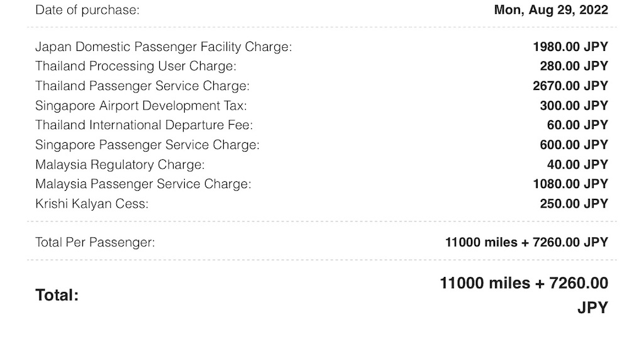The image size is (644, 343).
Task: Click Singapore Airport Development Tax label
Action: 141,106
